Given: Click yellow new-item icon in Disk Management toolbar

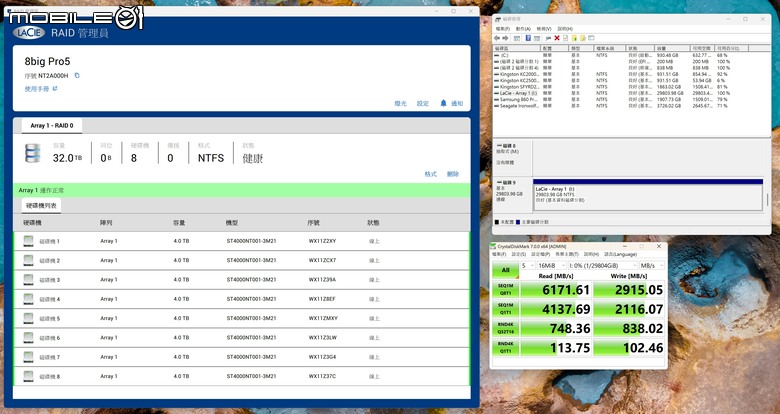Looking at the screenshot, I should (x=574, y=38).
